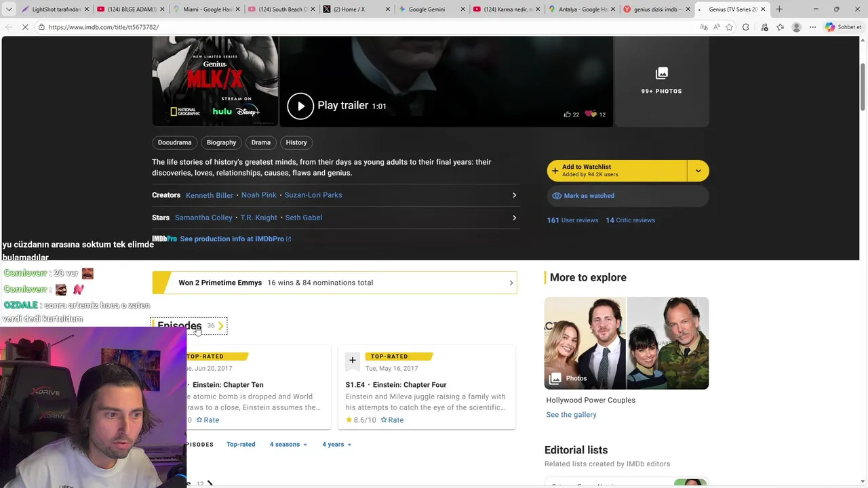The width and height of the screenshot is (868, 488).
Task: Select the Drama genre chip
Action: click(x=260, y=142)
